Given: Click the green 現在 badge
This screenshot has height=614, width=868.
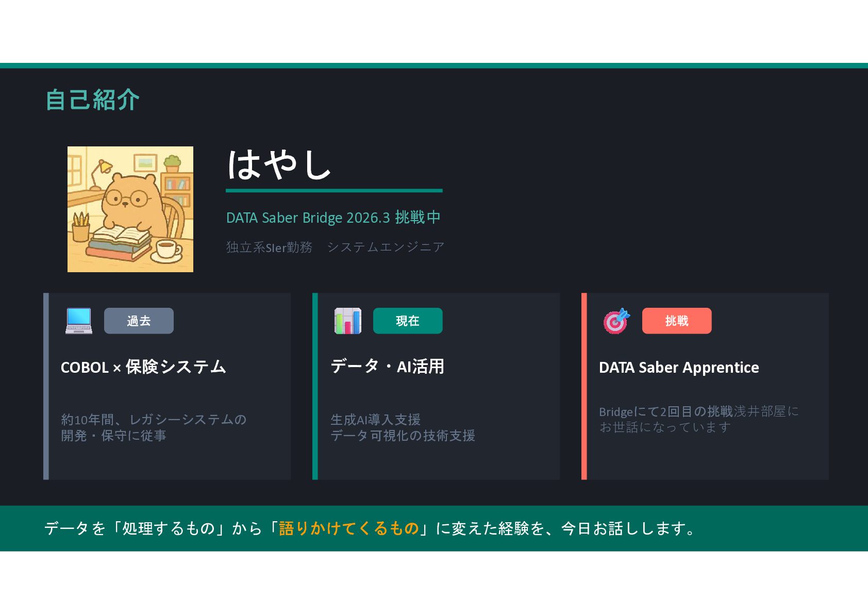Looking at the screenshot, I should coord(408,321).
